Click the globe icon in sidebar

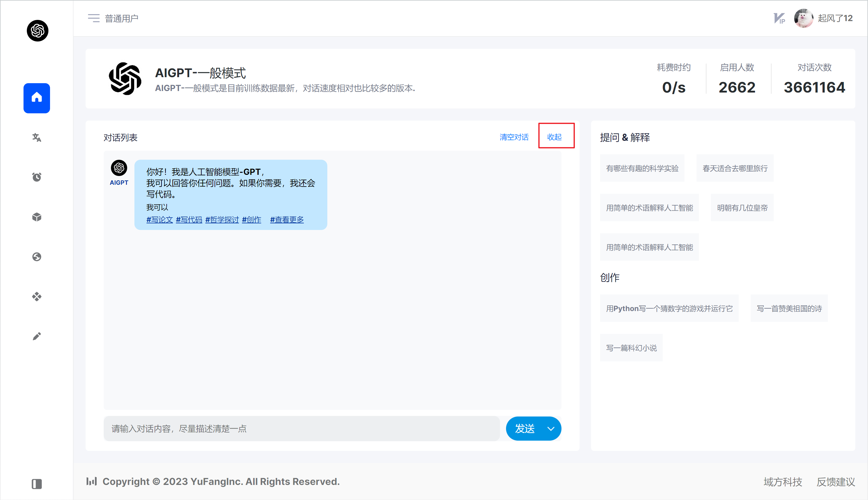pyautogui.click(x=37, y=257)
